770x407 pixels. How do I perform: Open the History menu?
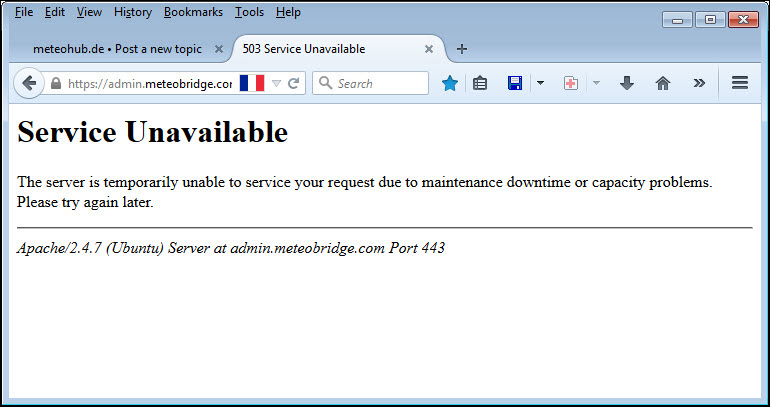point(132,12)
